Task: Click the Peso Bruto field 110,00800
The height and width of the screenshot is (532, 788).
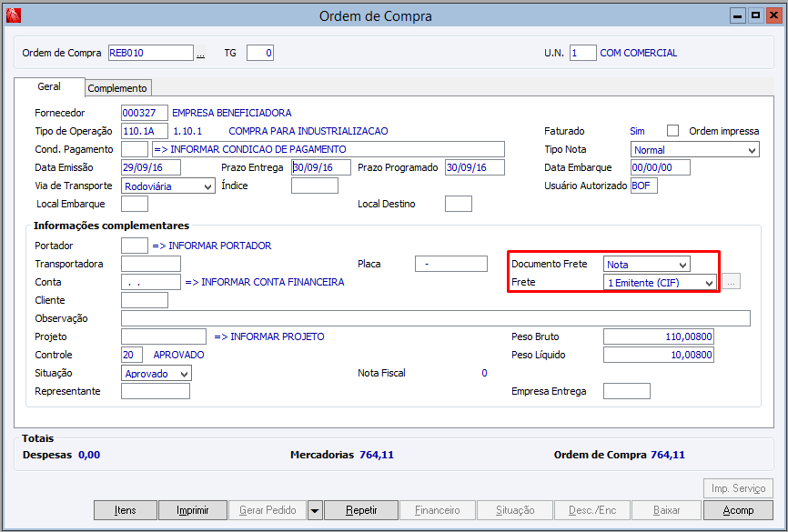Action: [659, 336]
